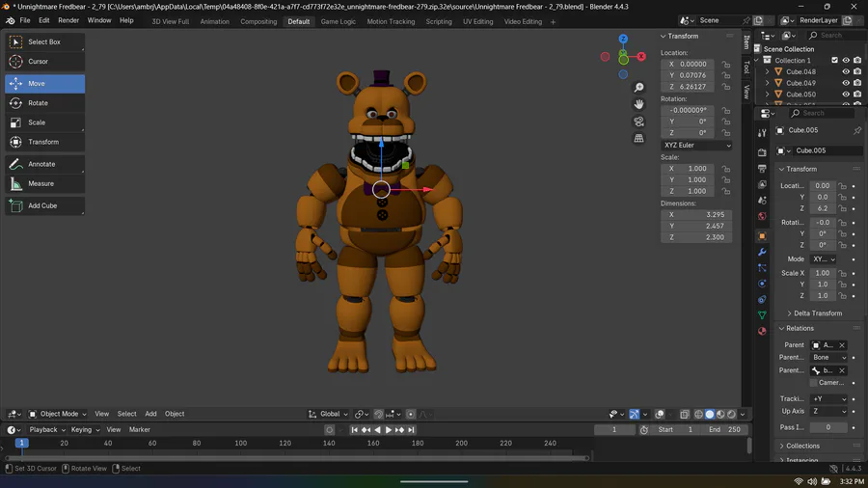The image size is (868, 488).
Task: Click the pan view hand icon
Action: point(638,104)
